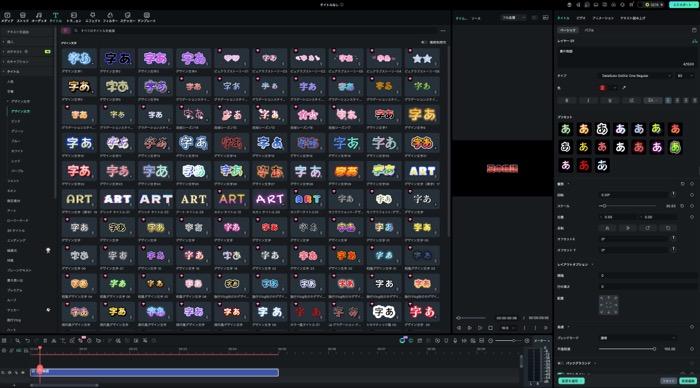Click the stop square in preview controls

491,328
